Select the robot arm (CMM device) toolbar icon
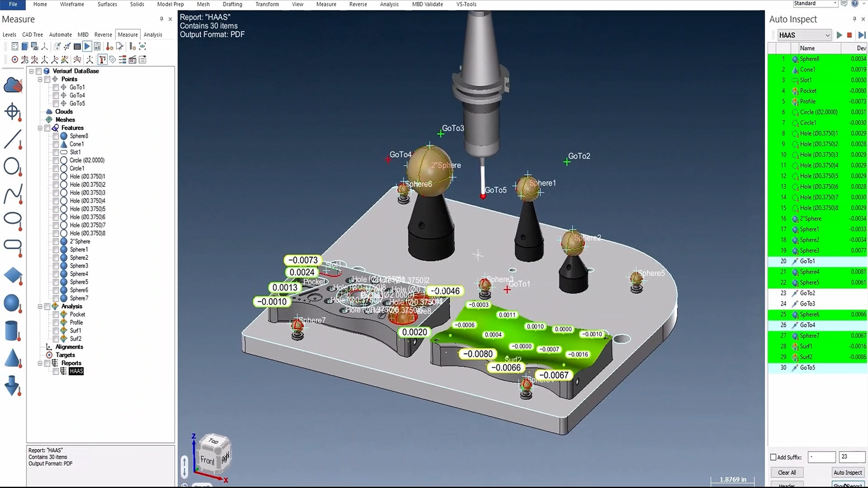 coord(103,59)
